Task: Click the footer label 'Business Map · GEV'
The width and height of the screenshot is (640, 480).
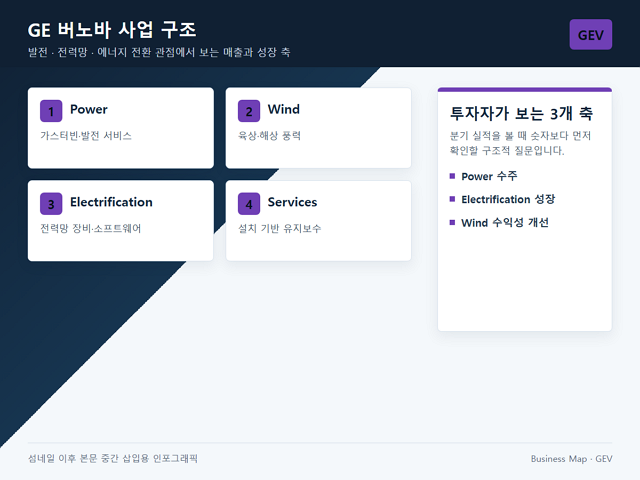Action: click(571, 459)
